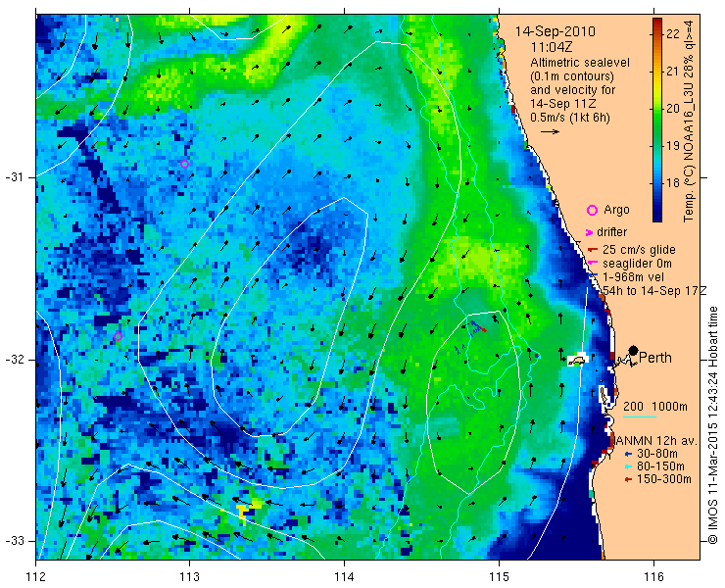The image size is (725, 588).
Task: Select the Argo float marker near 112.5E 32S
Action: tap(118, 336)
